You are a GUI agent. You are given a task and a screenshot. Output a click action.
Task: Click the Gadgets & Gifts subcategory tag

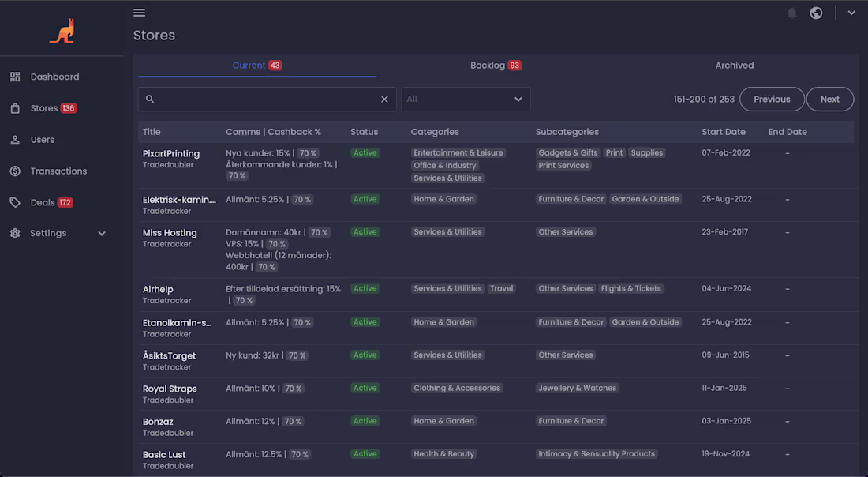coord(568,153)
